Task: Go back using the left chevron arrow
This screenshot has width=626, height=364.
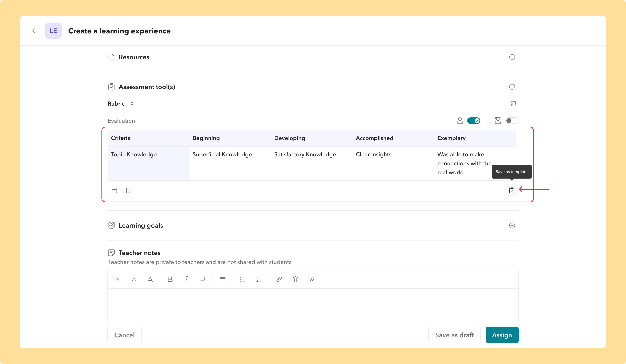Action: (x=34, y=31)
